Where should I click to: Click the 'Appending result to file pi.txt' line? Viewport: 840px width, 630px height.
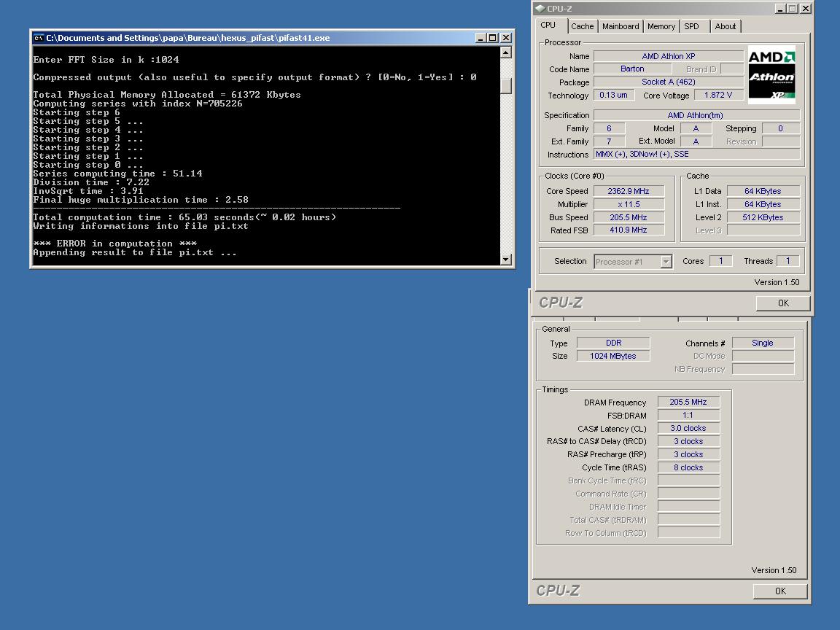(x=134, y=252)
